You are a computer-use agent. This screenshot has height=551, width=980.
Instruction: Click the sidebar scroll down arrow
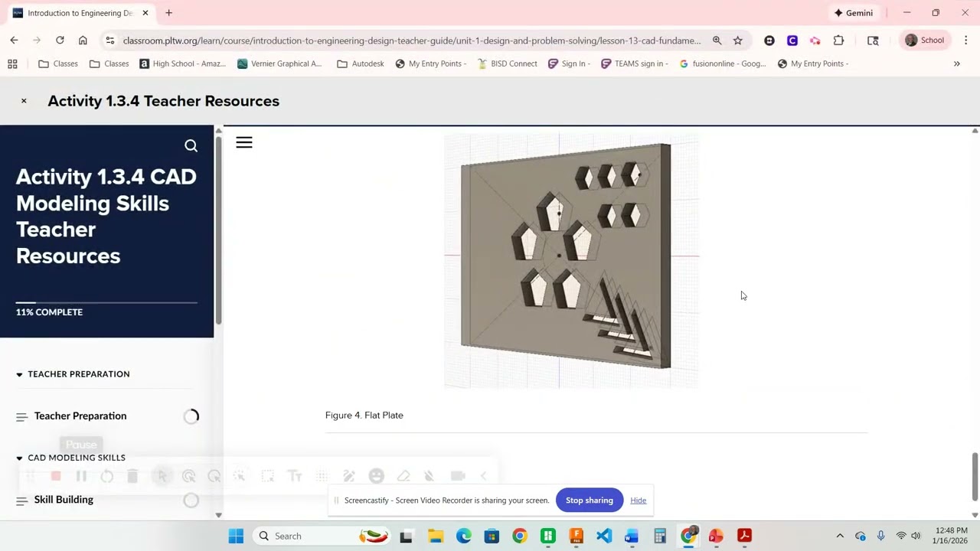[x=218, y=515]
